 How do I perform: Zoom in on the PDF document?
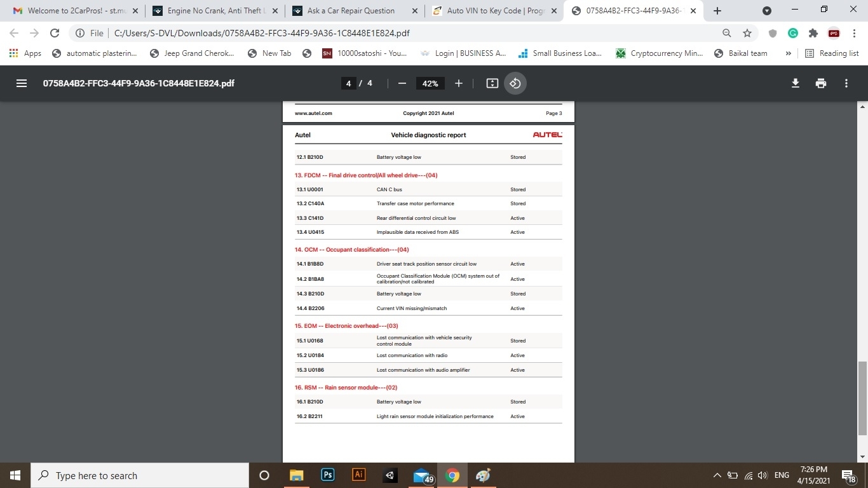pyautogui.click(x=459, y=83)
